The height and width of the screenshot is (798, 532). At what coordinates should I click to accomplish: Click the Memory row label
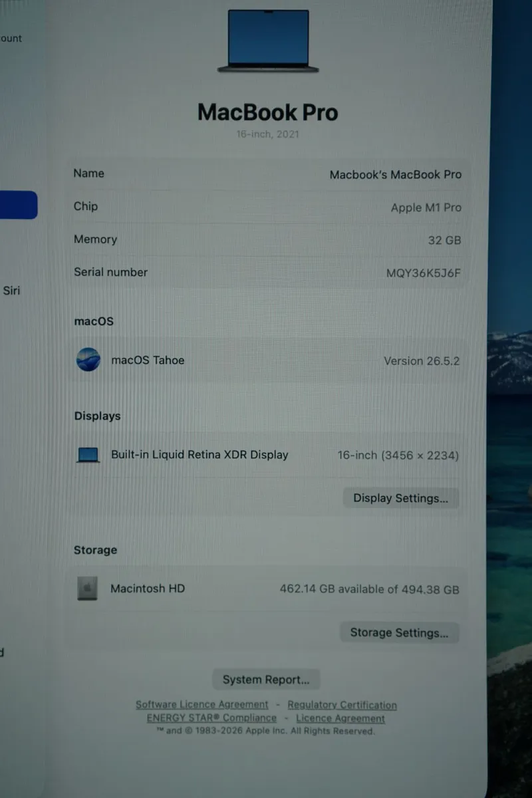coord(95,239)
